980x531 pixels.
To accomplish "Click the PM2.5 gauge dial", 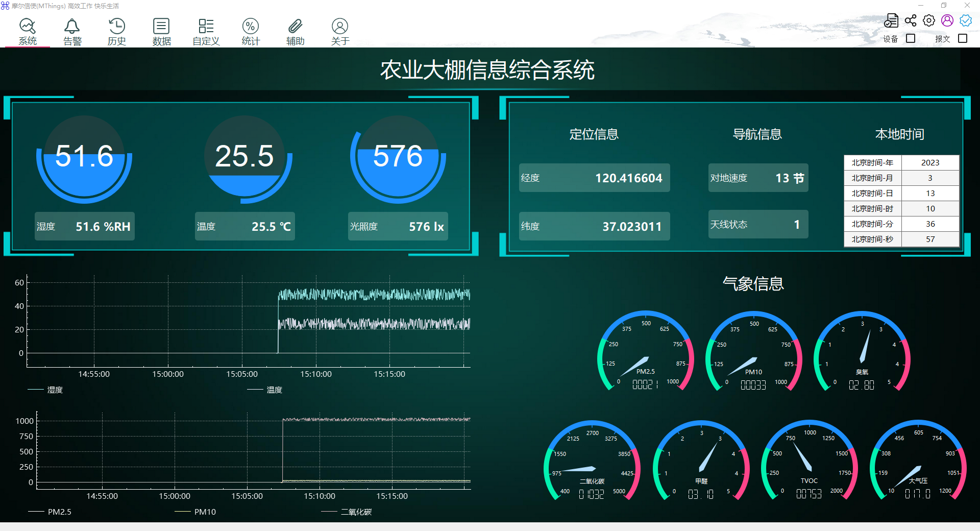I will [645, 352].
